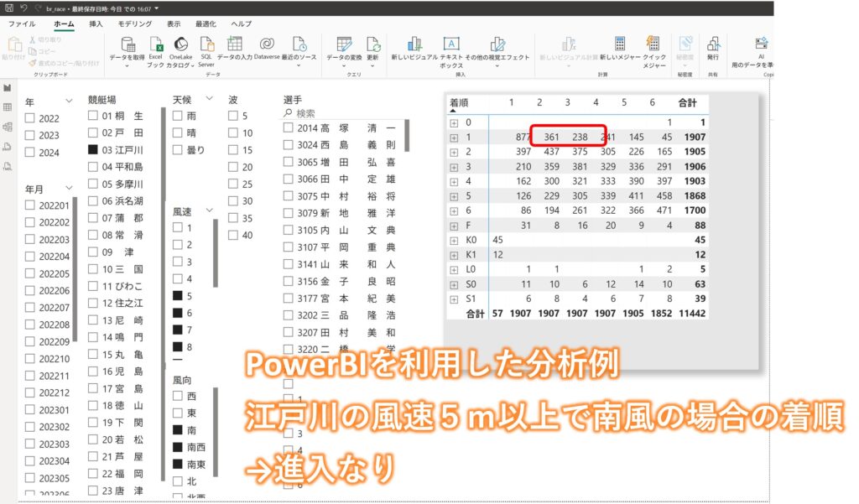Click 競艇場 slicer scrollbar

[x=164, y=293]
